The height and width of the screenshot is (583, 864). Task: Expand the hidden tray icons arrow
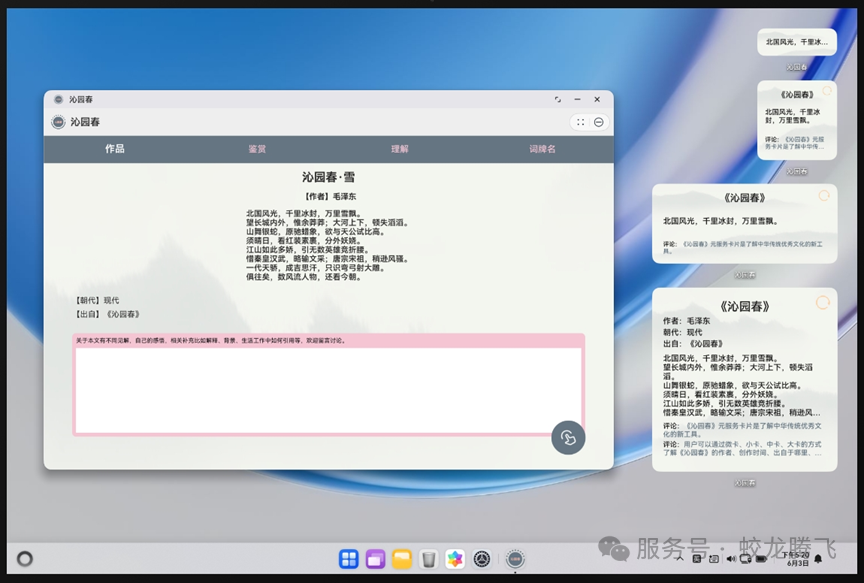(x=681, y=559)
